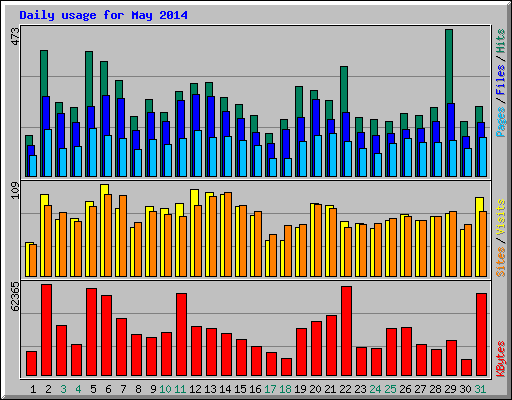Select day 27 on the x-axis
Viewport: 512px width, 400px height.
pos(420,389)
